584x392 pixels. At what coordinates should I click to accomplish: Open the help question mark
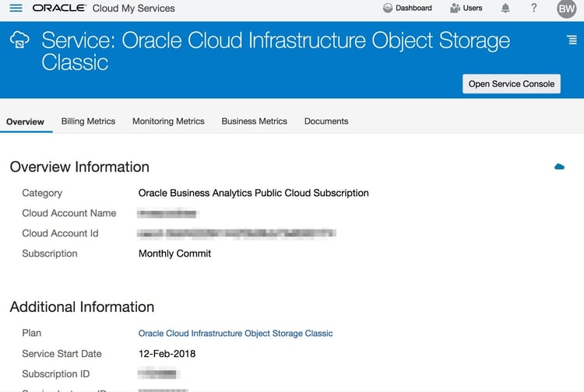(533, 8)
